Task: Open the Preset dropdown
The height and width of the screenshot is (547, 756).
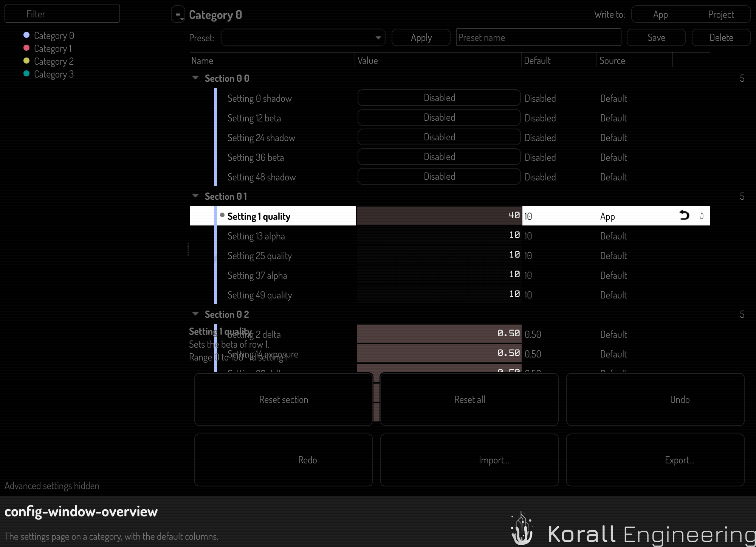Action: coord(303,37)
